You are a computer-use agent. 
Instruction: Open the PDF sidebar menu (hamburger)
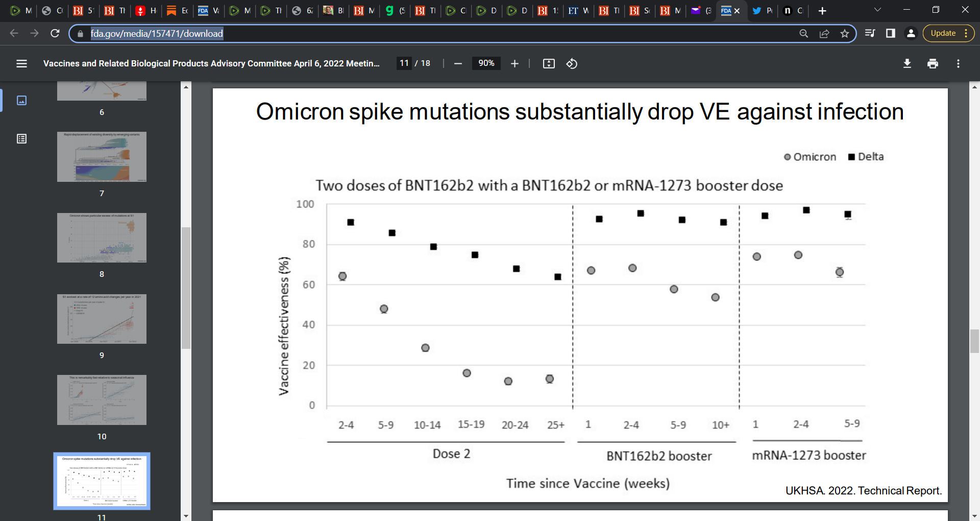tap(21, 63)
